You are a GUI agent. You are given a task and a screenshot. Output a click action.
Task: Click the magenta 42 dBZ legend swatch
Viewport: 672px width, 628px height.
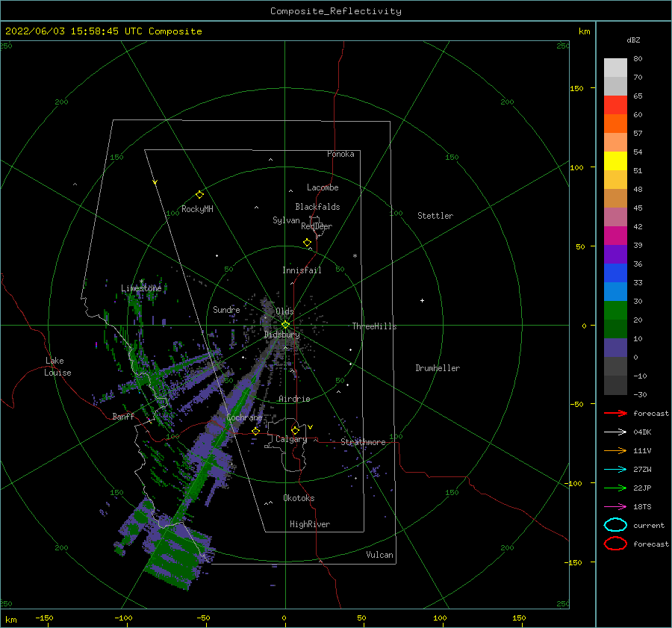point(615,235)
